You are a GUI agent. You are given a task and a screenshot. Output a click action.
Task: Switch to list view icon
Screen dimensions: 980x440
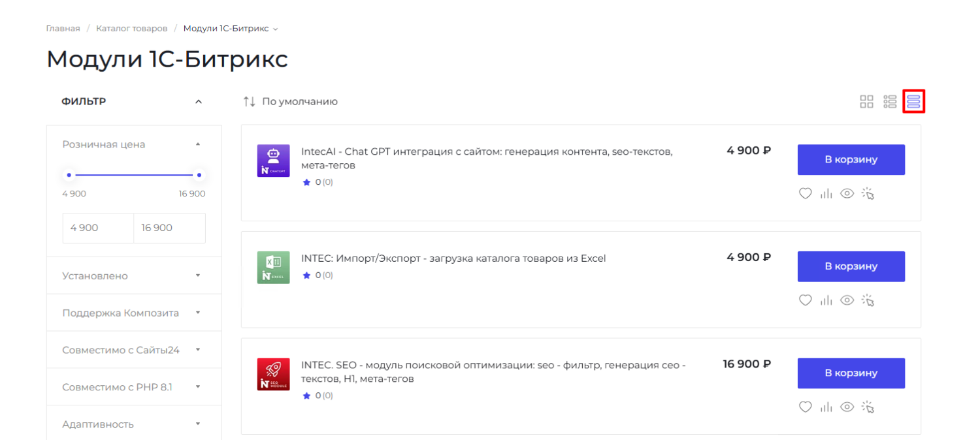tap(890, 102)
